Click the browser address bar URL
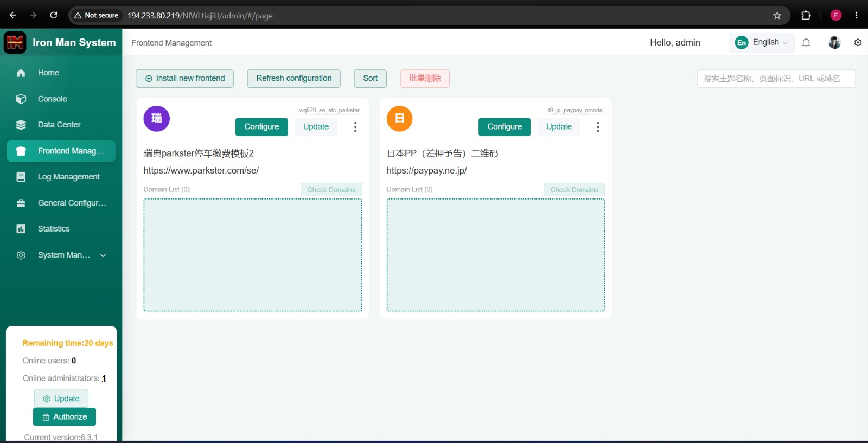Screen dimensions: 868x443 point(200,16)
